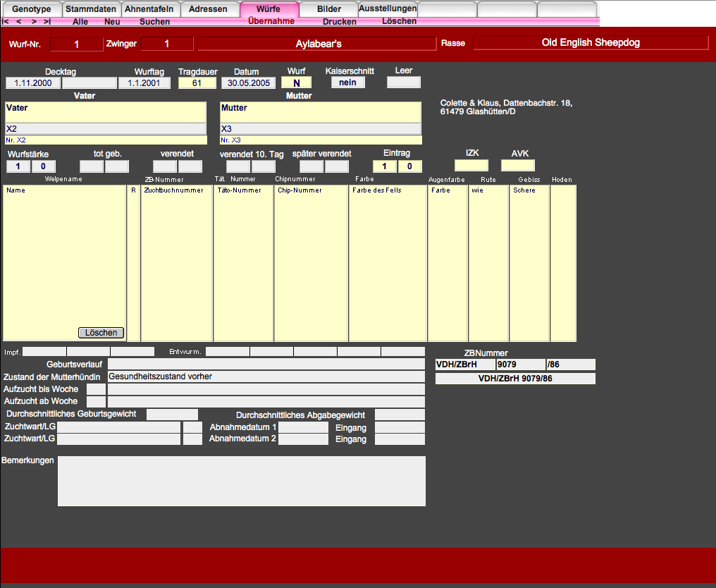
Task: Open the Genotype tab
Action: (x=32, y=9)
